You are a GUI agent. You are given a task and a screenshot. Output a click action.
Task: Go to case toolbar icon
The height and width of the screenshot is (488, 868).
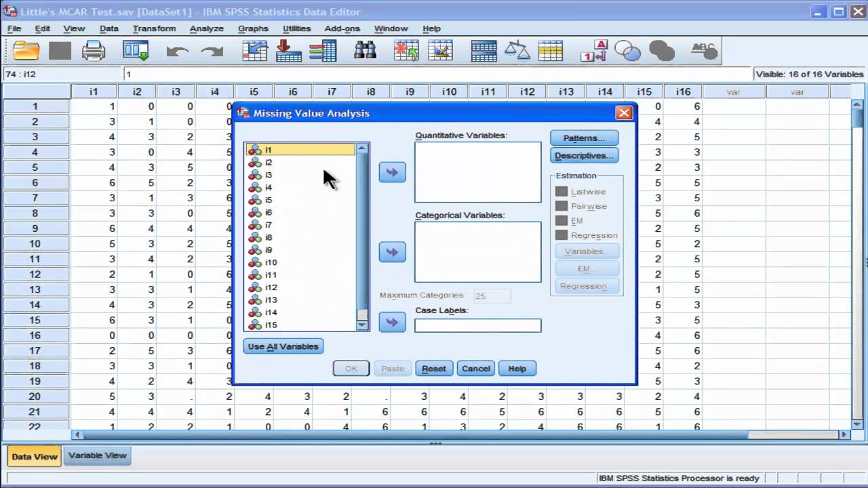tap(255, 51)
